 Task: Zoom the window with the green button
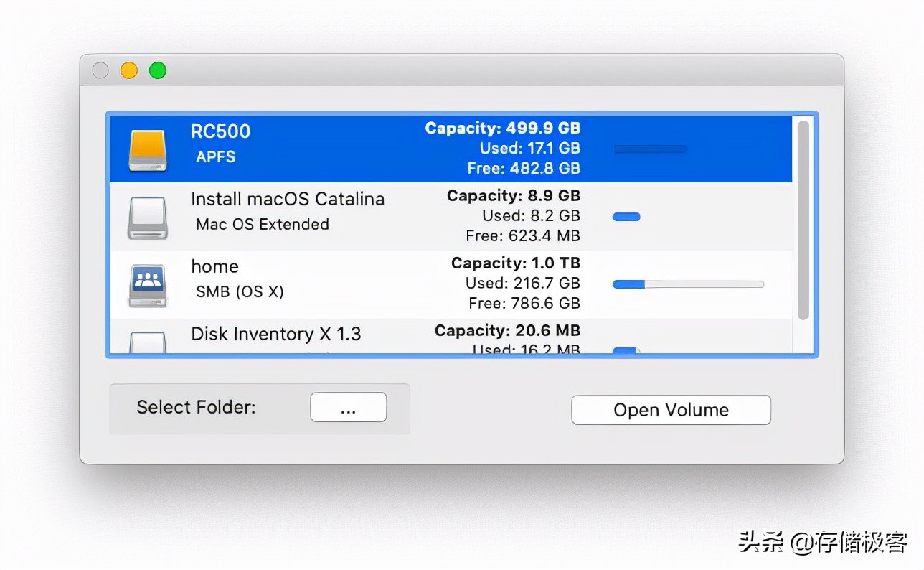click(x=158, y=70)
